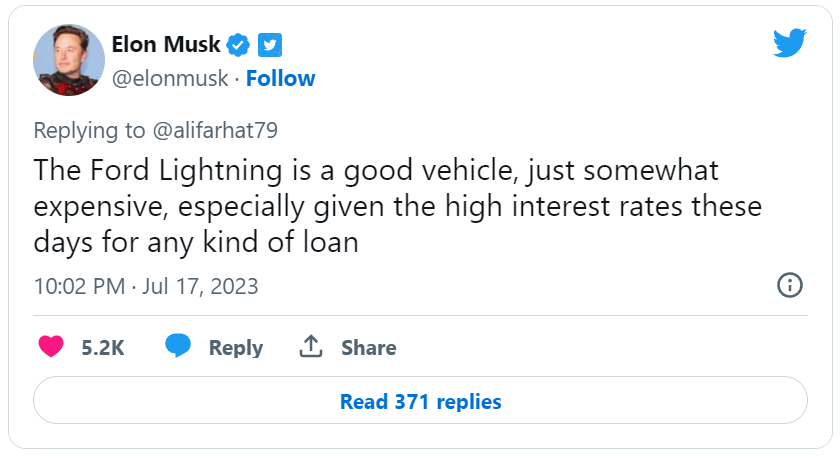Click the Elon Musk display name
This screenshot has width=840, height=458.
(x=166, y=44)
